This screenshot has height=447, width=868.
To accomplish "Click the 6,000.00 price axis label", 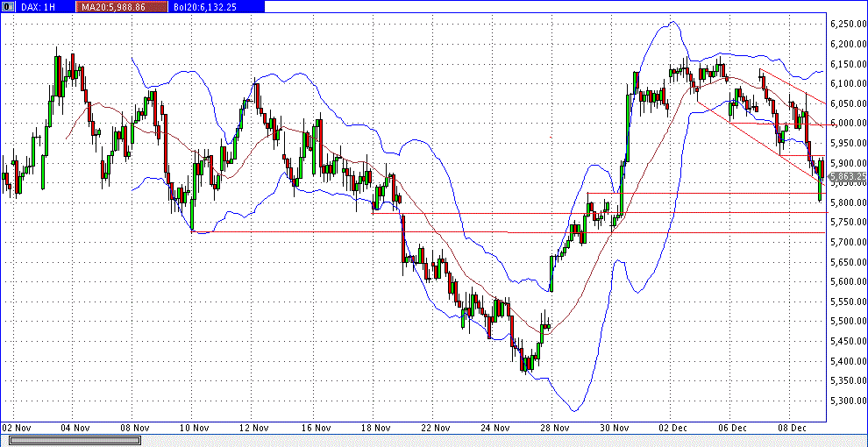I will [849, 123].
